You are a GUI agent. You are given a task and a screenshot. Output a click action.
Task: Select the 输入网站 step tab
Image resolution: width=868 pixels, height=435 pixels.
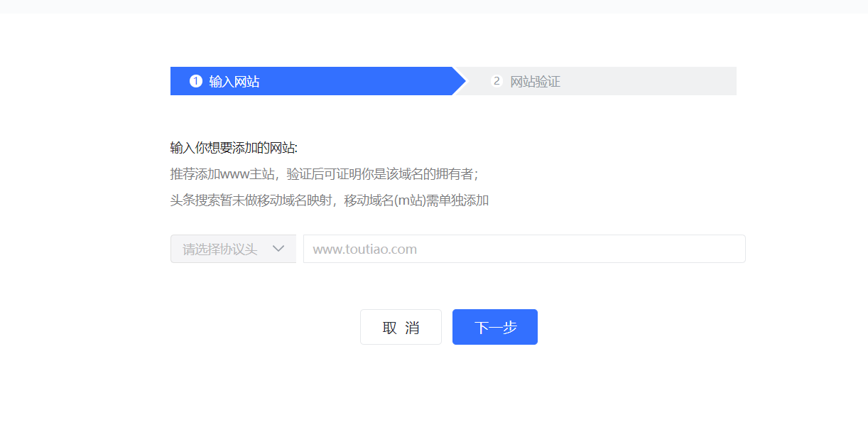(x=234, y=82)
